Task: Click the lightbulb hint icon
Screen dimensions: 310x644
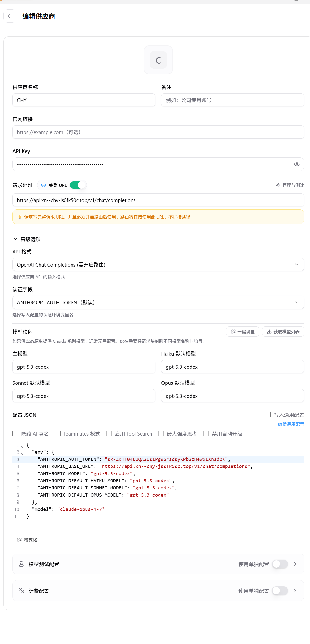Action: click(20, 217)
